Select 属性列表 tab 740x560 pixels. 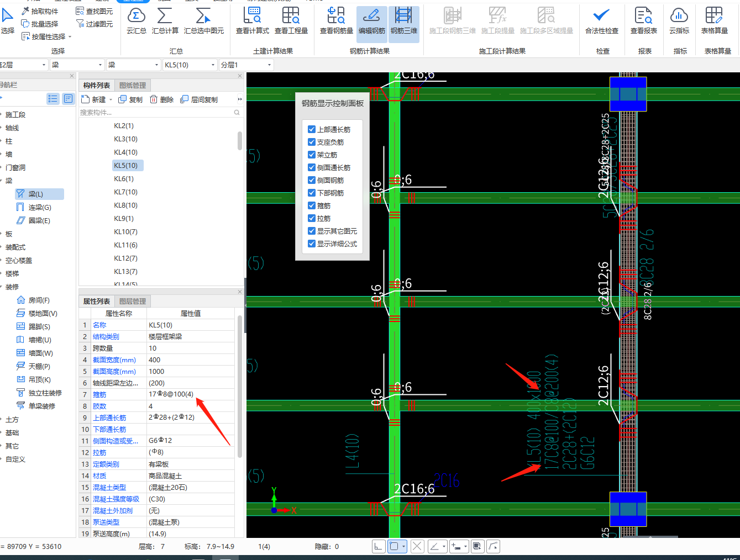point(97,302)
